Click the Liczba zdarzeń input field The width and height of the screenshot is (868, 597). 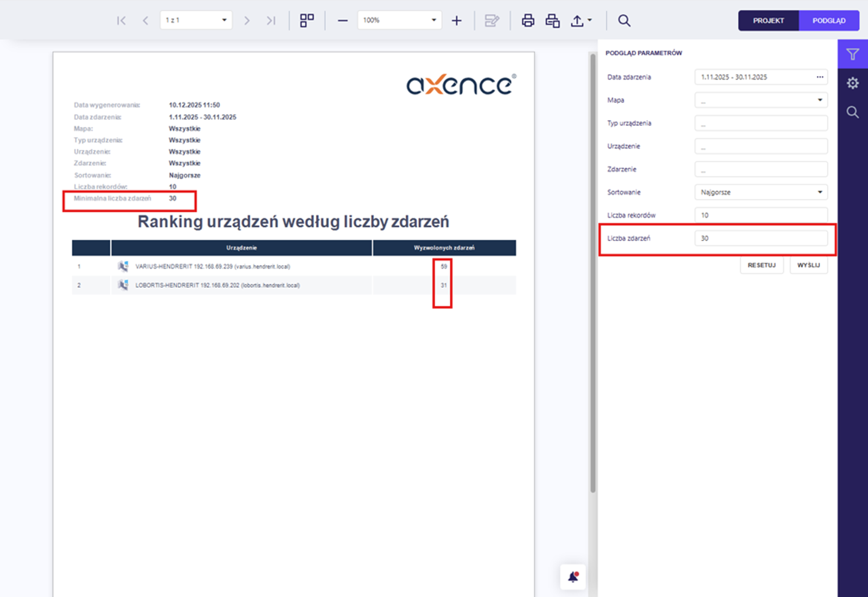tap(761, 238)
